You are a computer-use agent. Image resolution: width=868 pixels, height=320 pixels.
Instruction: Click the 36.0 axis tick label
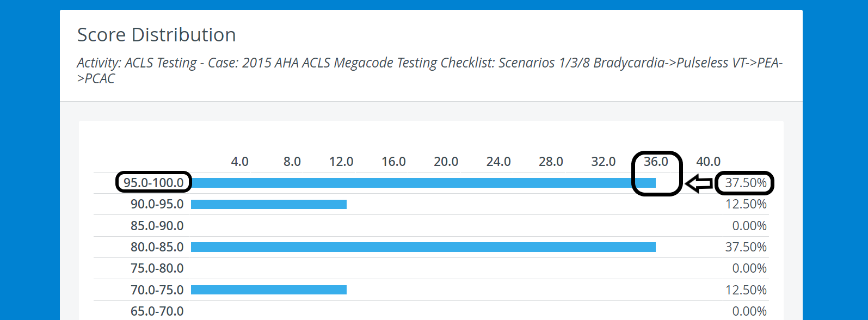tap(656, 162)
